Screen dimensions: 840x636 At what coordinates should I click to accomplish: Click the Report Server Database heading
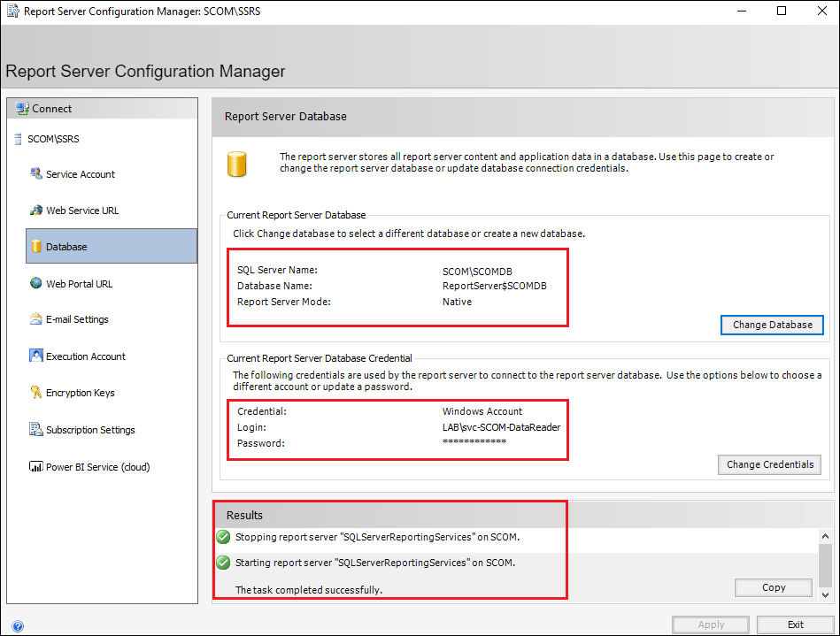[x=286, y=116]
